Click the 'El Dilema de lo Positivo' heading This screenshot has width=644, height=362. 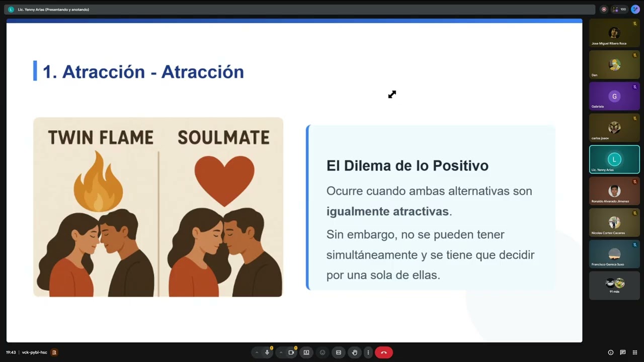coord(408,165)
